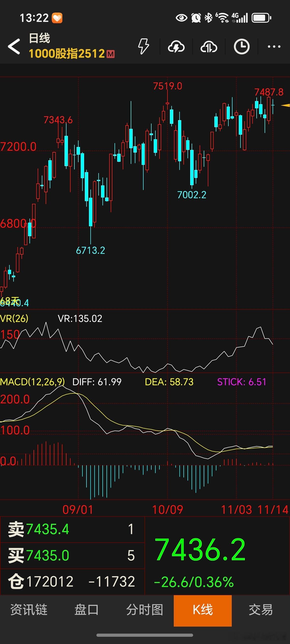
Task: Tap the status bar time 13:22
Action: [x=34, y=18]
